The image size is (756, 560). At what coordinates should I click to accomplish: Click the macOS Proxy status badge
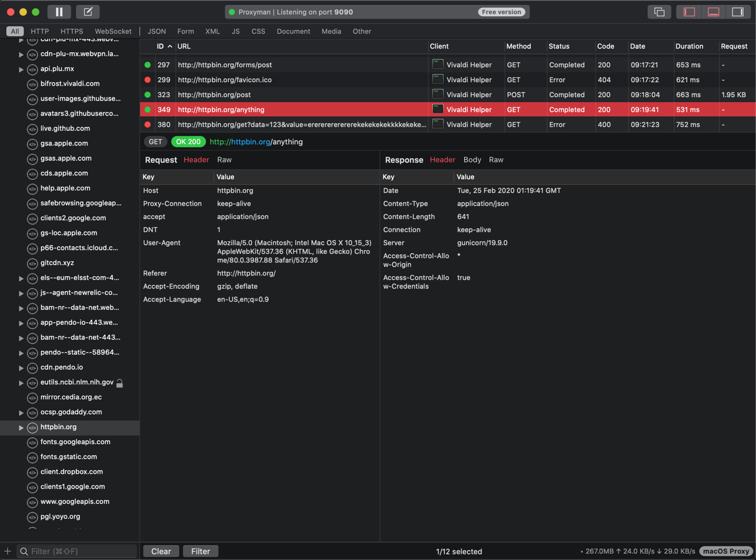pos(726,551)
